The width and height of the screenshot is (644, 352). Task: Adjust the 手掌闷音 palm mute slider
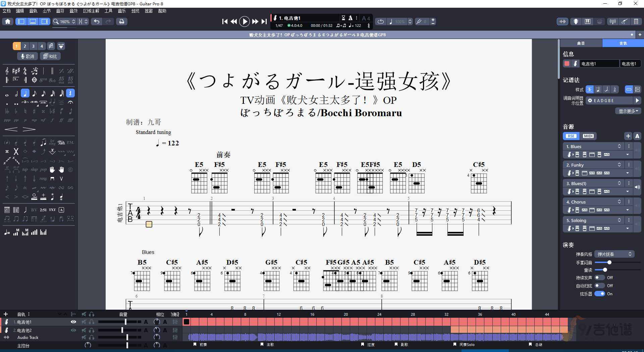tap(609, 262)
